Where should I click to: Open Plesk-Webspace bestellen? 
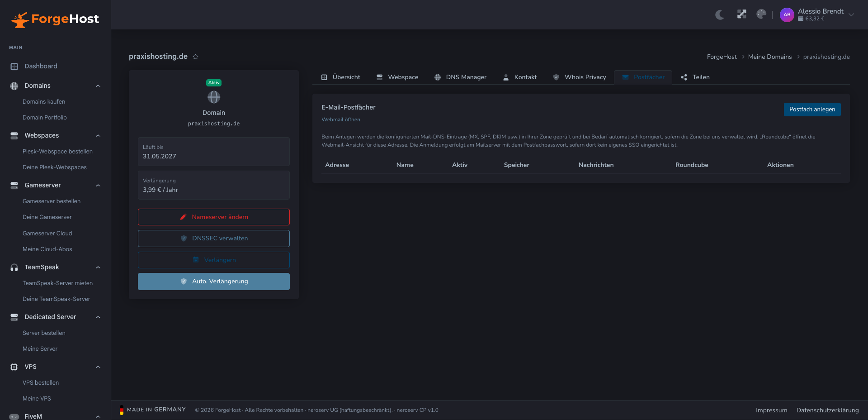coord(57,152)
